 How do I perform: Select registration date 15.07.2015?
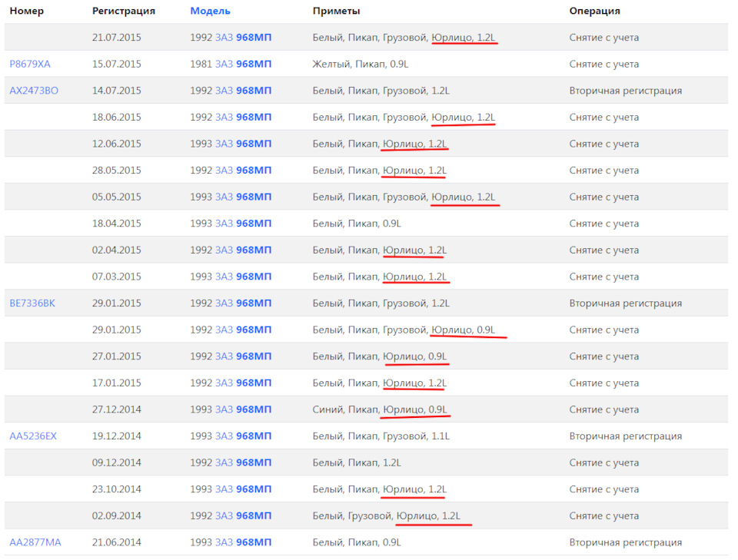tap(116, 64)
